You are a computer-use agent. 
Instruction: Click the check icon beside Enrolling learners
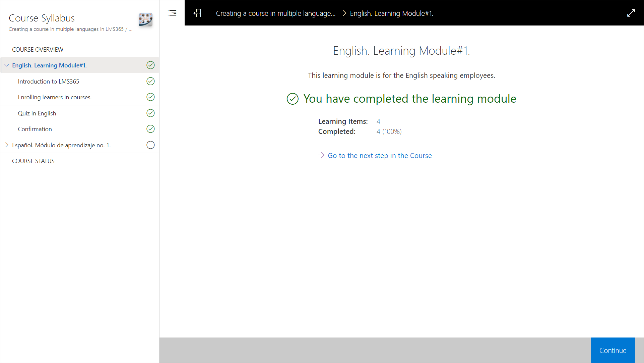(150, 97)
